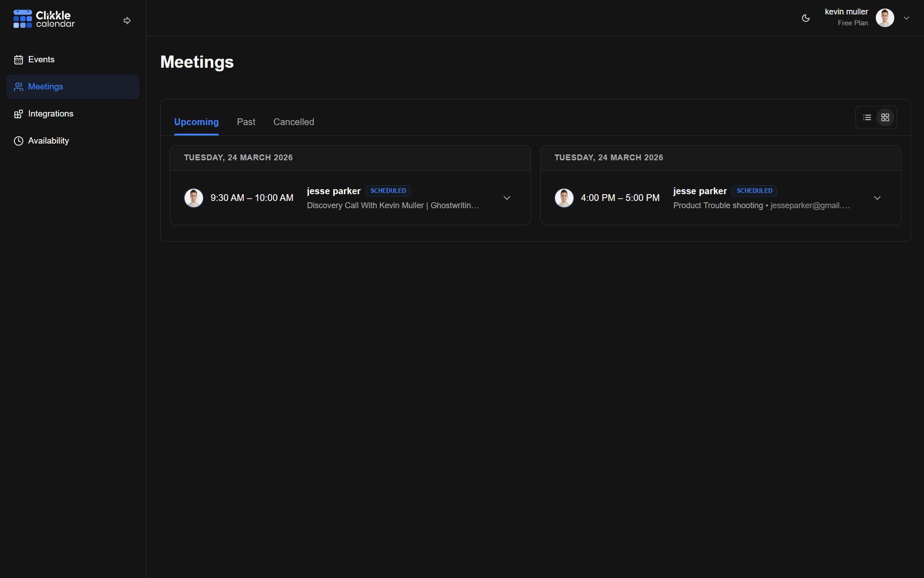Viewport: 924px width, 578px height.
Task: Click kevin muller profile avatar
Action: pos(884,18)
